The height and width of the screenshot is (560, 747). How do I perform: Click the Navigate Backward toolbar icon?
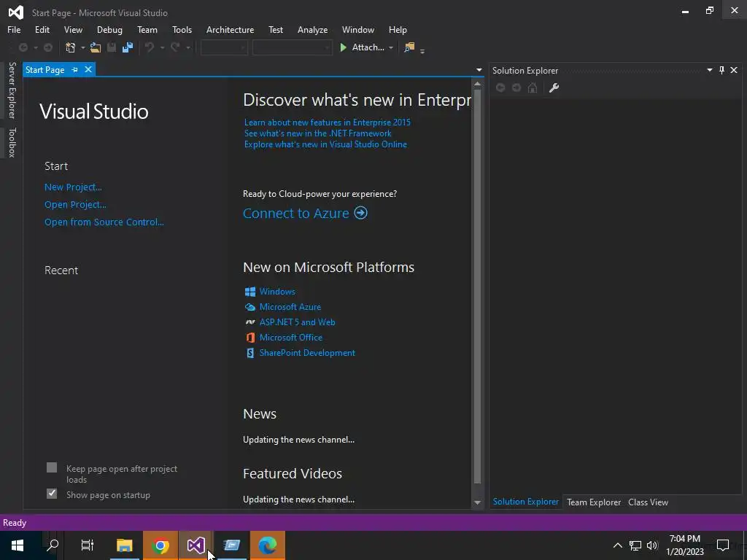click(x=23, y=47)
